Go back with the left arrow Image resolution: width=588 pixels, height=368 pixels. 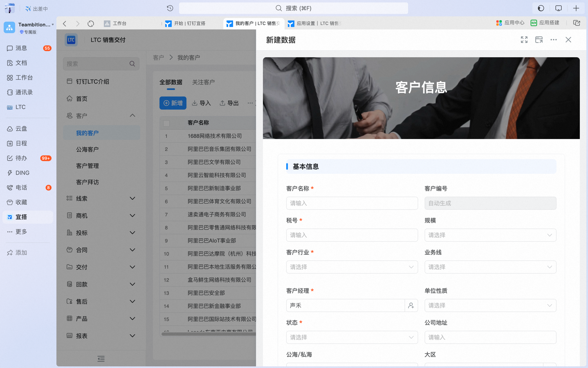pos(65,24)
